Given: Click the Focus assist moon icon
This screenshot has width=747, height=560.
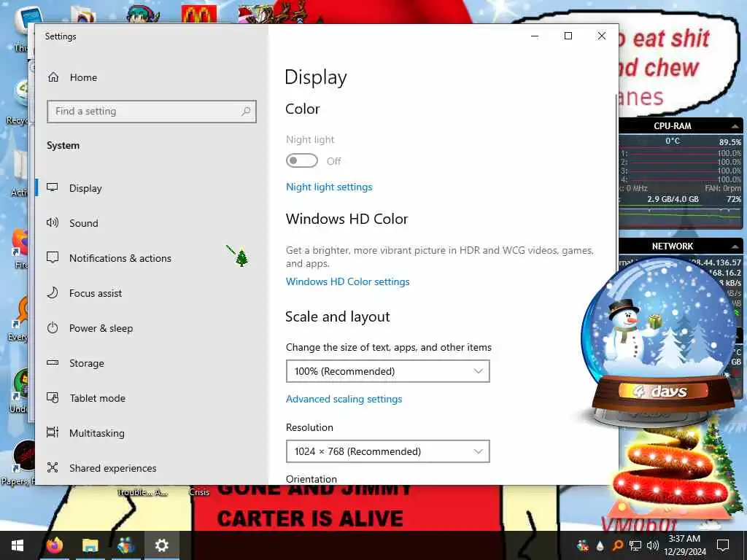Looking at the screenshot, I should 53,293.
